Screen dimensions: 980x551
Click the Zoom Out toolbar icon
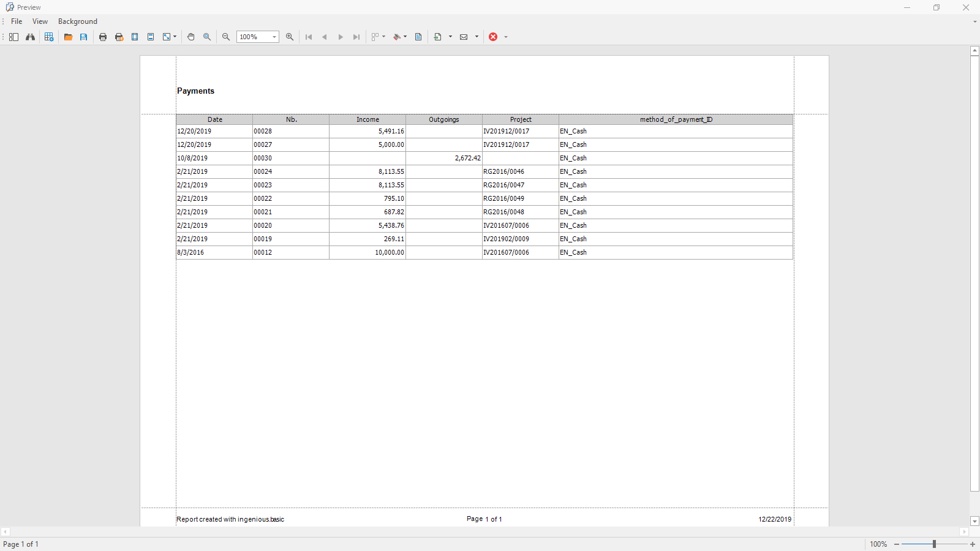[x=226, y=37]
